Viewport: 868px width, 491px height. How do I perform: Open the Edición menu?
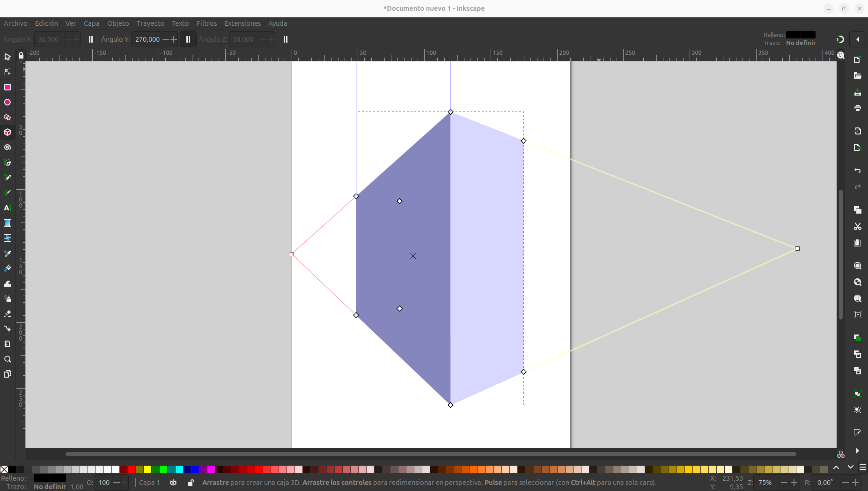47,23
